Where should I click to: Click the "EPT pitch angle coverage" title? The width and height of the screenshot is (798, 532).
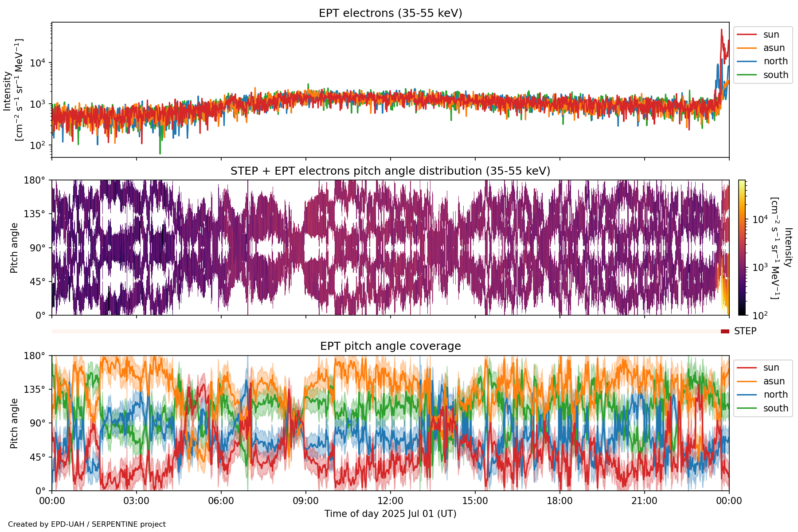(x=390, y=346)
